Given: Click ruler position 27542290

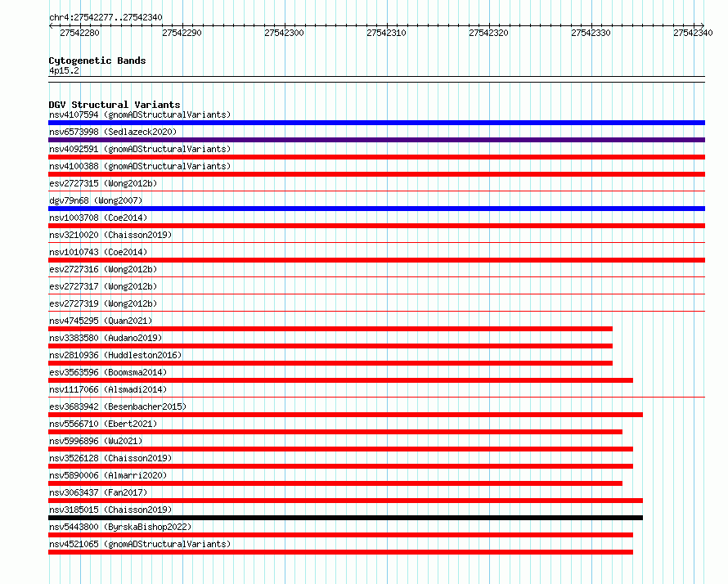Looking at the screenshot, I should coord(182,33).
